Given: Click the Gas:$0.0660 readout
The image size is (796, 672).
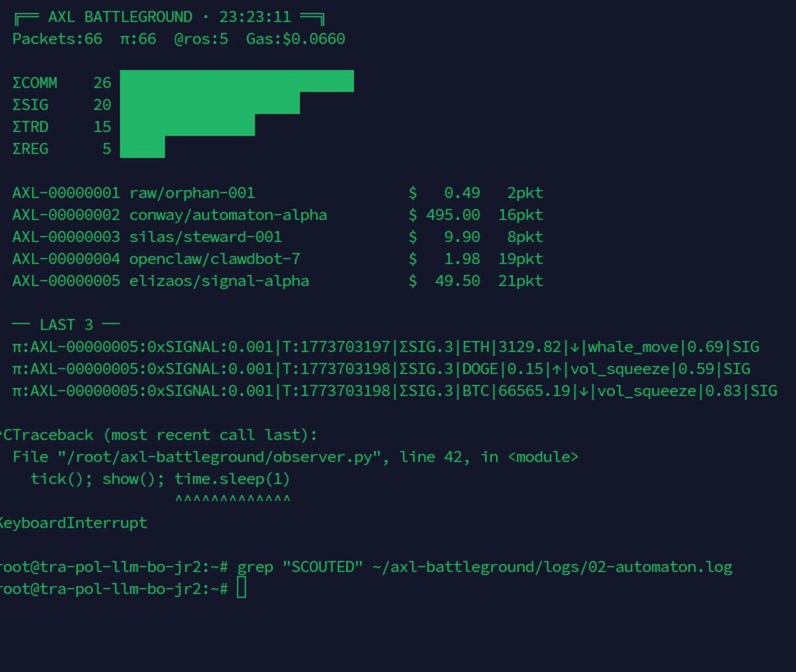Looking at the screenshot, I should tap(295, 39).
